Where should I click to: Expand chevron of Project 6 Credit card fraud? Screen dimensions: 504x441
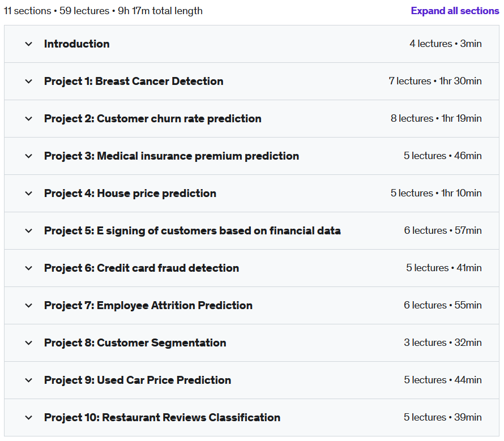29,268
